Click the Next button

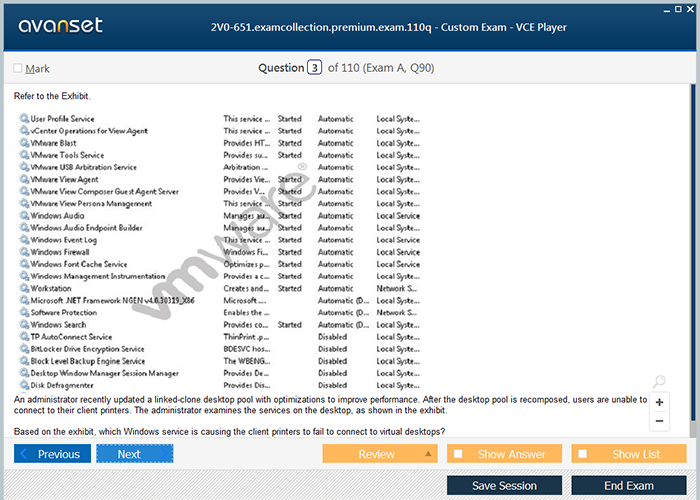pos(134,454)
